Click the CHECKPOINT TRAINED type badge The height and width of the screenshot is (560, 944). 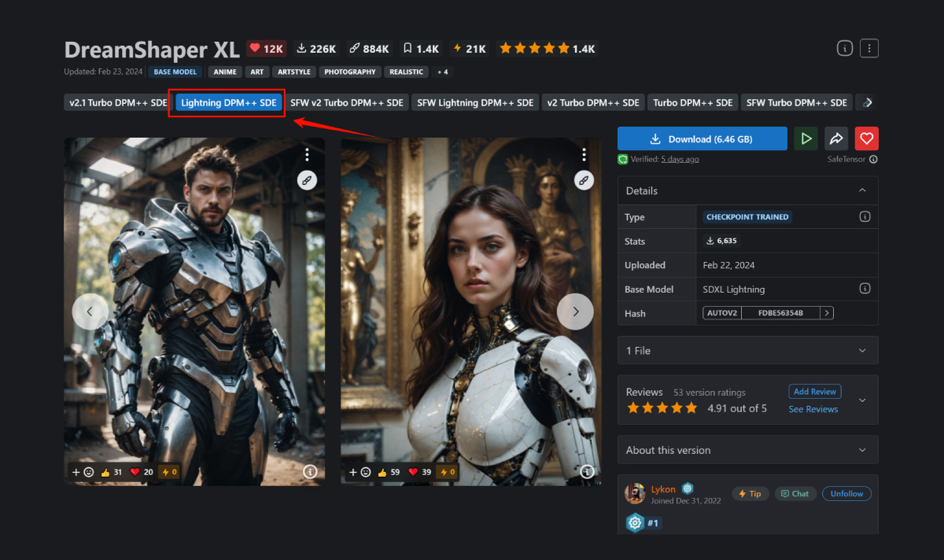pos(747,217)
